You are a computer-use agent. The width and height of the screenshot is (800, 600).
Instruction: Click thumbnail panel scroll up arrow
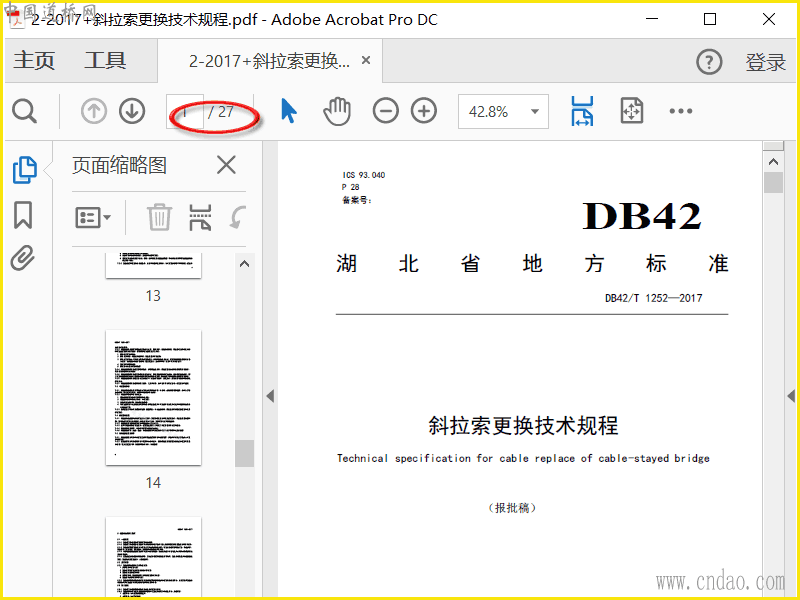click(244, 264)
